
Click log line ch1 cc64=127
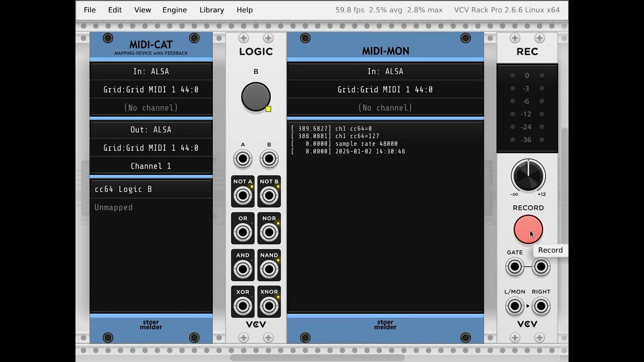pos(335,136)
